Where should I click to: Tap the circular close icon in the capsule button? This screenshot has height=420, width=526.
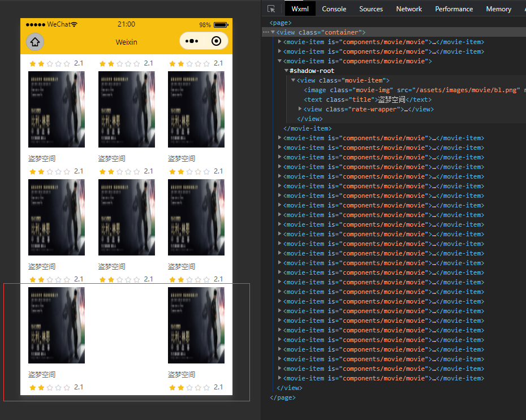[x=217, y=41]
